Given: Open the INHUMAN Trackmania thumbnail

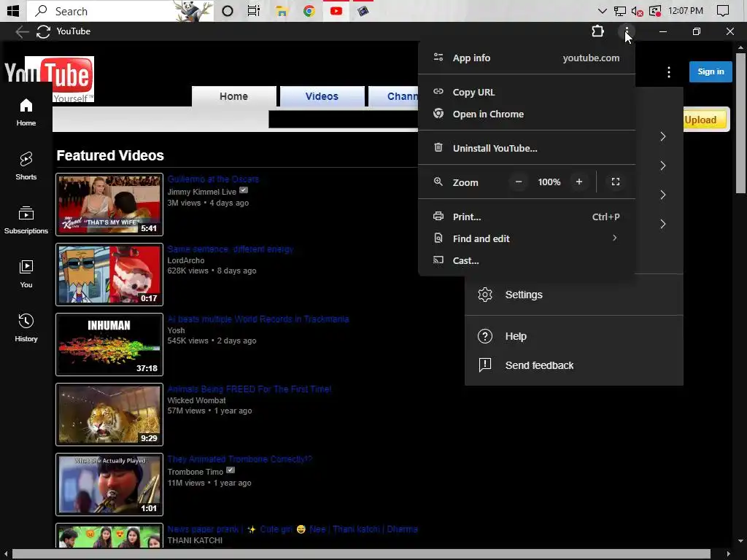Looking at the screenshot, I should point(109,345).
